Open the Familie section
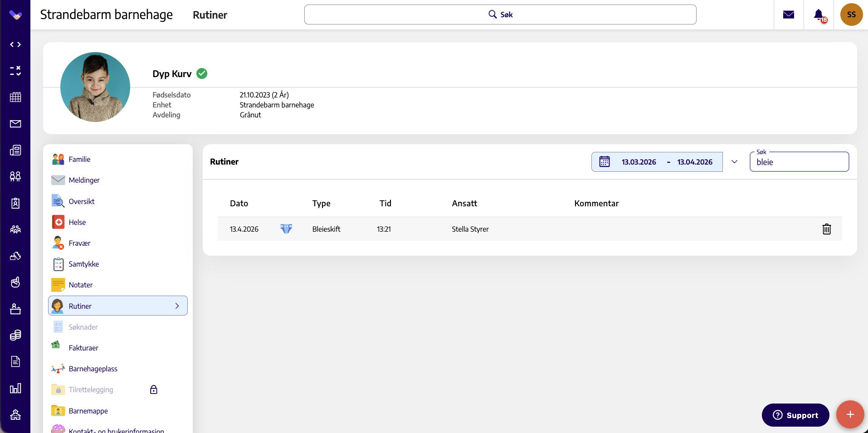 [79, 159]
